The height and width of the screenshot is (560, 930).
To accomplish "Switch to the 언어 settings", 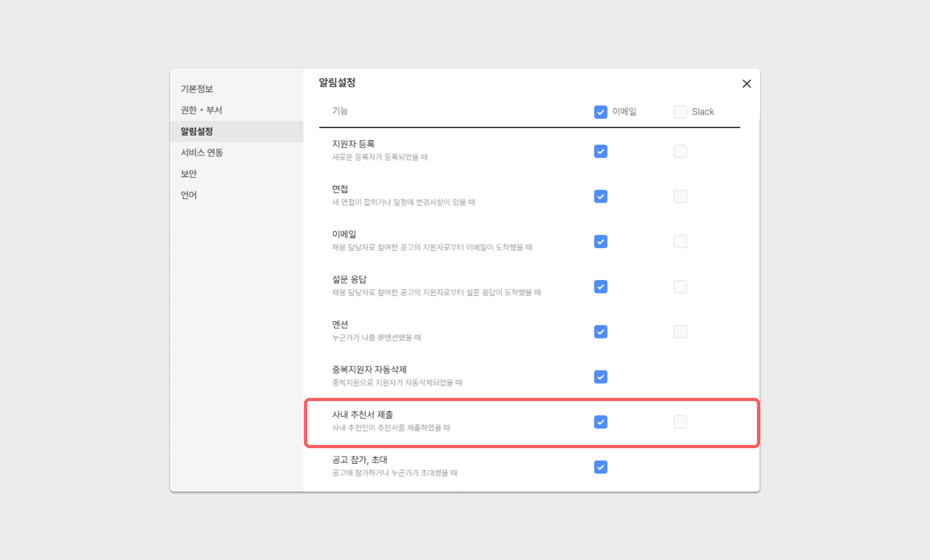I will [188, 195].
